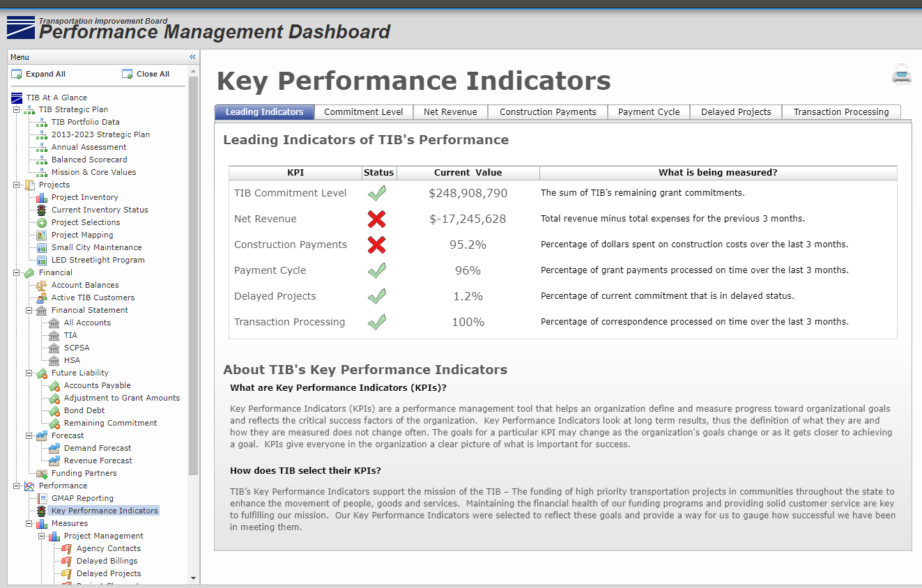Screen dimensions: 922x588
Task: Click the All Accounts bank icon
Action: [x=54, y=323]
